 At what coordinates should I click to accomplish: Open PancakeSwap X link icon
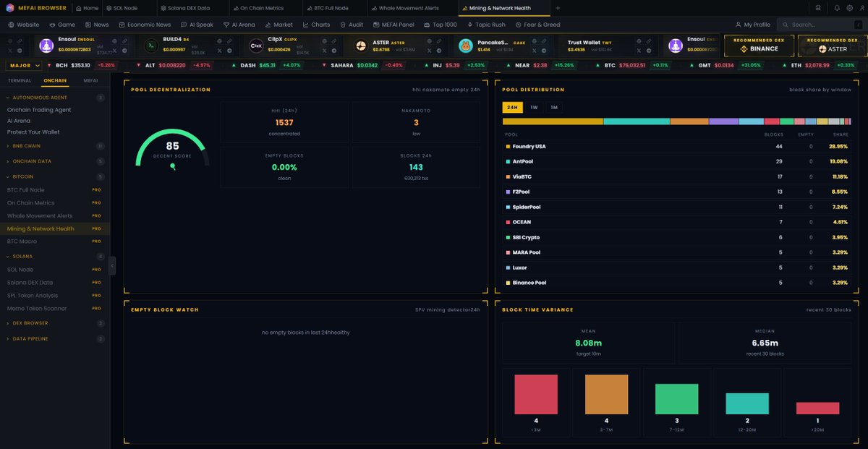pos(534,51)
